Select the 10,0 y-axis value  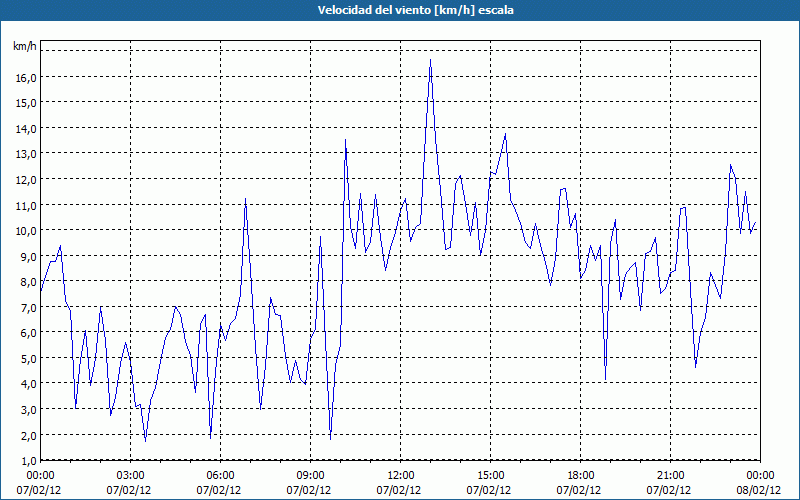[26, 231]
